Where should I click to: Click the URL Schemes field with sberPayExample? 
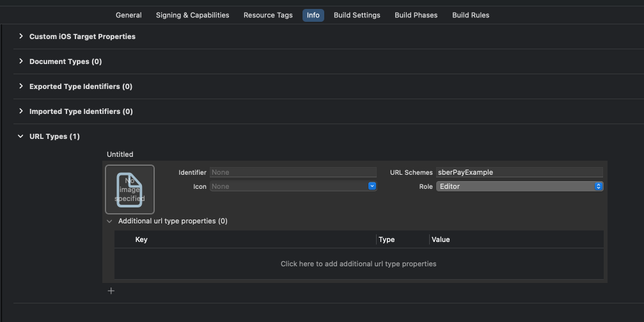tap(519, 172)
